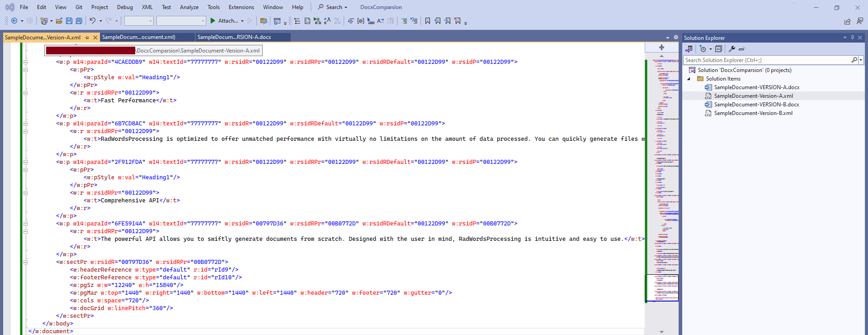Toggle auto-hide pin on Solution Explorer
Screen dimensions: 868x335
pos(852,38)
